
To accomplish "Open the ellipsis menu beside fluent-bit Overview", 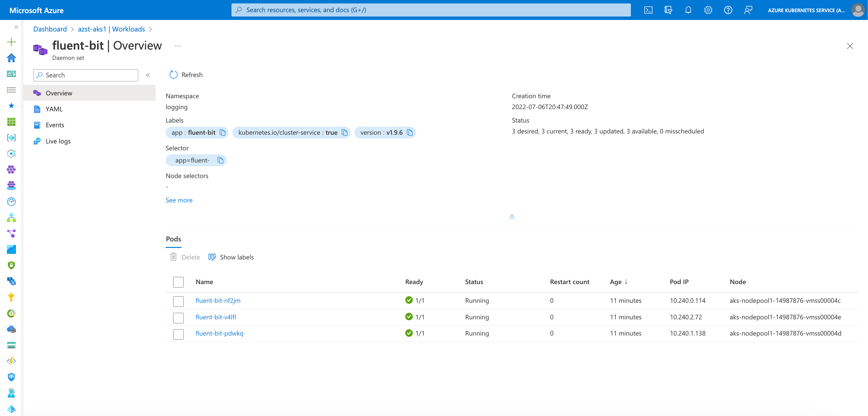I will point(178,46).
